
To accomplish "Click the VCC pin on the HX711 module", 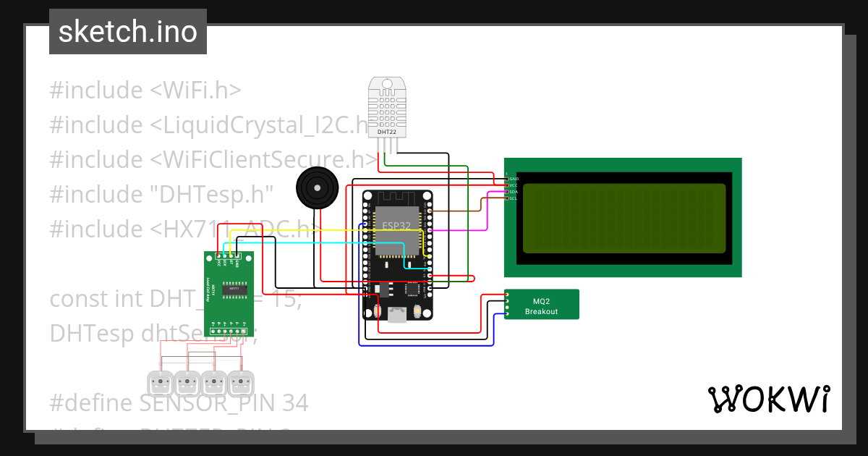I will [218, 255].
